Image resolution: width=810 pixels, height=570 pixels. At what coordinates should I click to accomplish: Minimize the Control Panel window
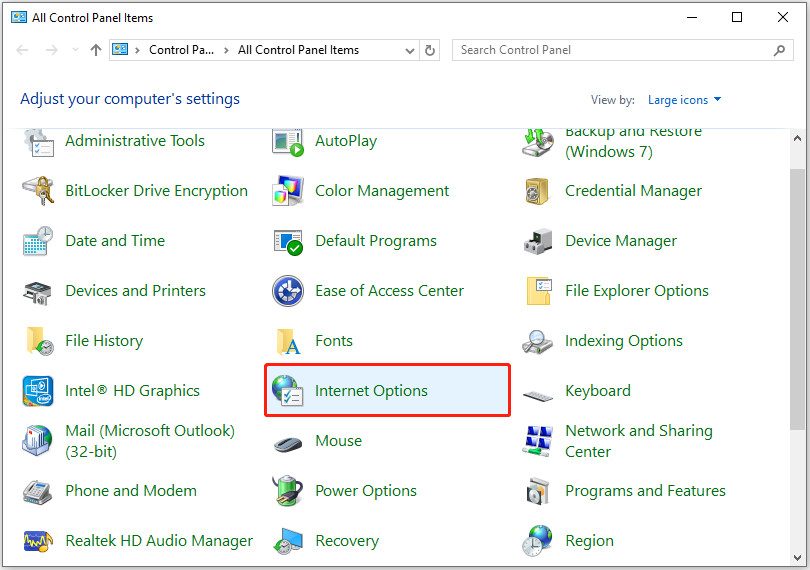[692, 17]
